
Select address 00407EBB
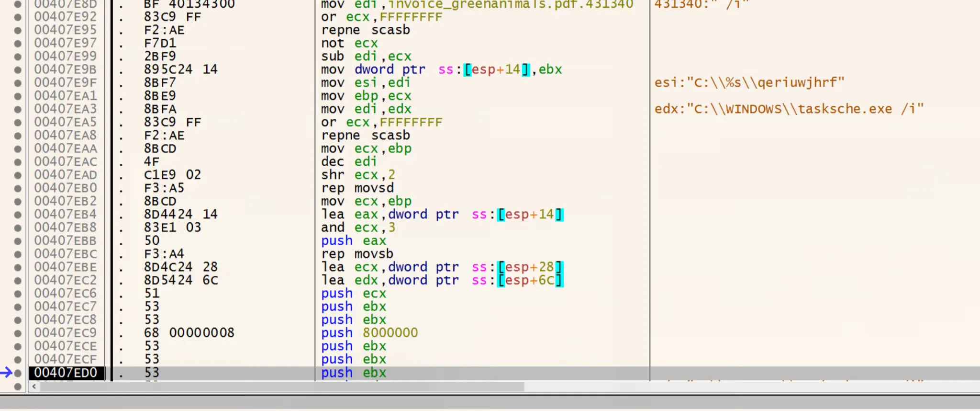click(x=66, y=240)
